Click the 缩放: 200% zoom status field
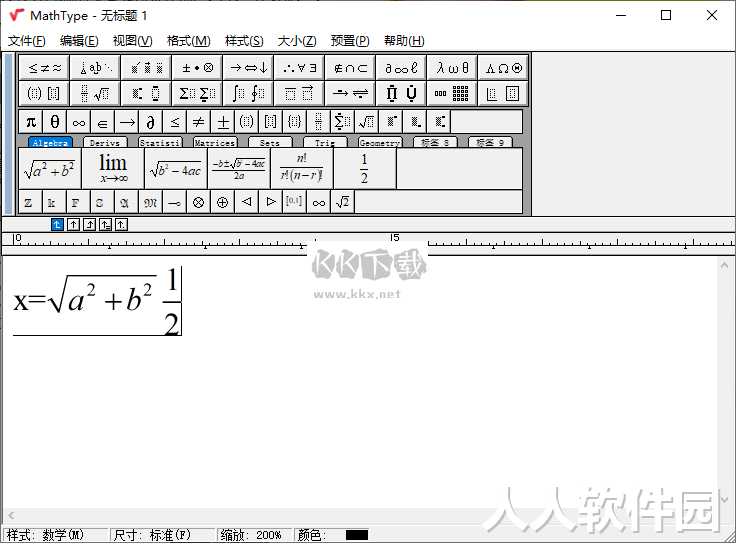736x543 pixels. (254, 535)
